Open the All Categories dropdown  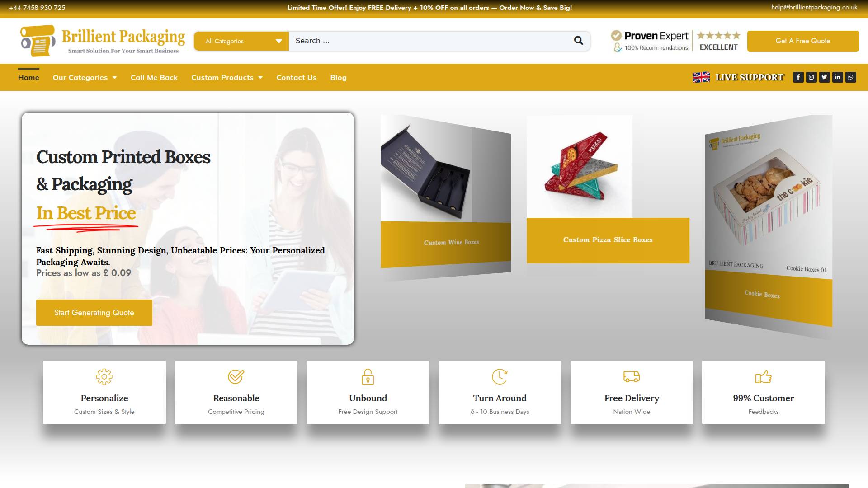[241, 41]
